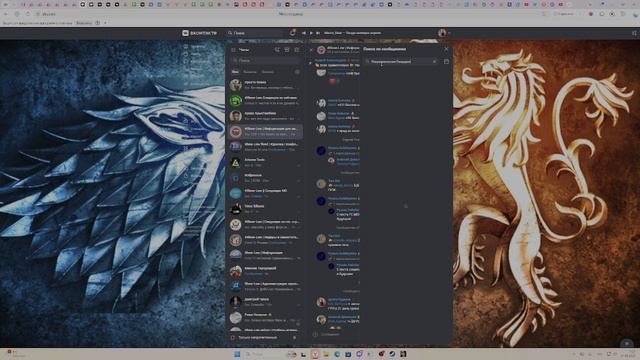Open the currently highlighted chat in list
The height and width of the screenshot is (360, 640).
point(265,131)
